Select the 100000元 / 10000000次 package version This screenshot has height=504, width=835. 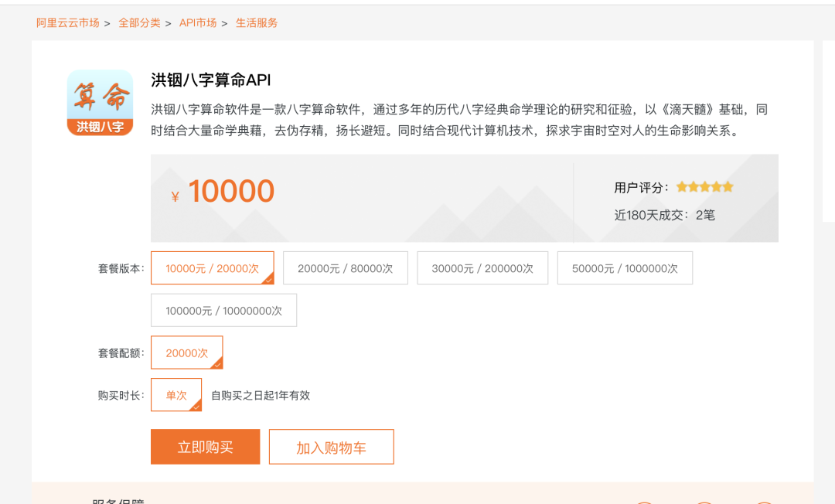(x=223, y=310)
